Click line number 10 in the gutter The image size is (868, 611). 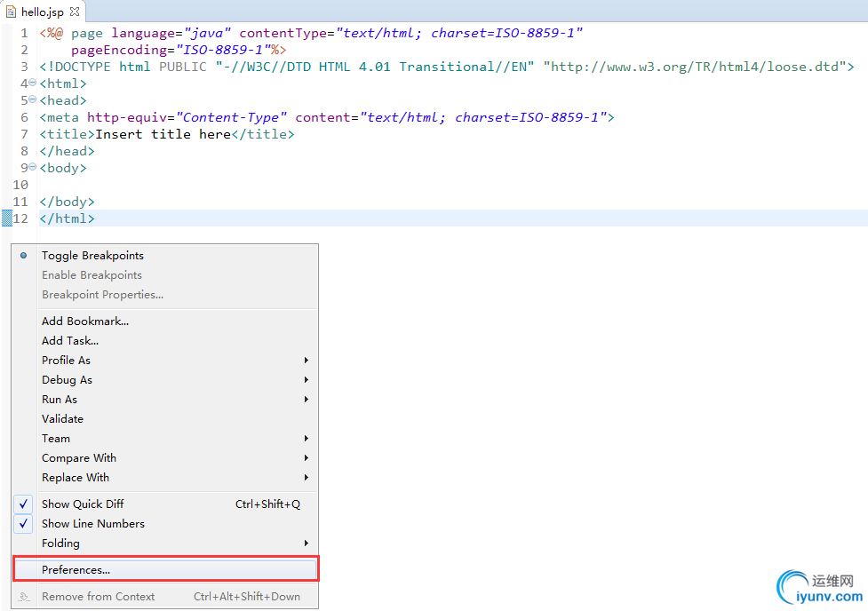tap(20, 185)
